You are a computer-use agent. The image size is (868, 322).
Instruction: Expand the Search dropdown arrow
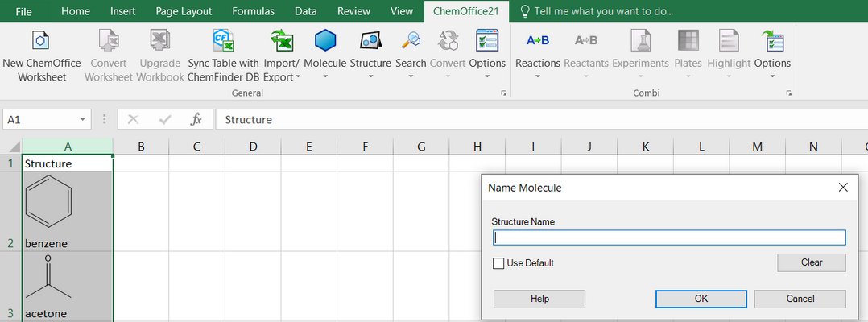411,77
